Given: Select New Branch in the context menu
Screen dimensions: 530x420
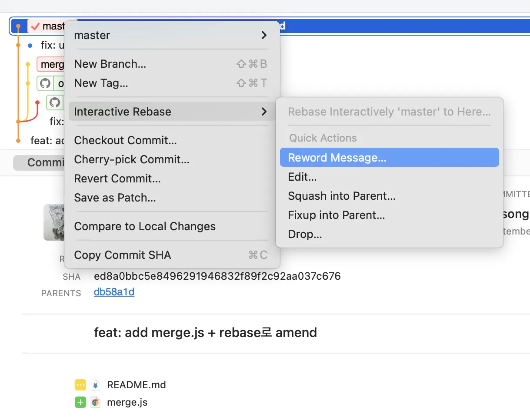Looking at the screenshot, I should [110, 64].
